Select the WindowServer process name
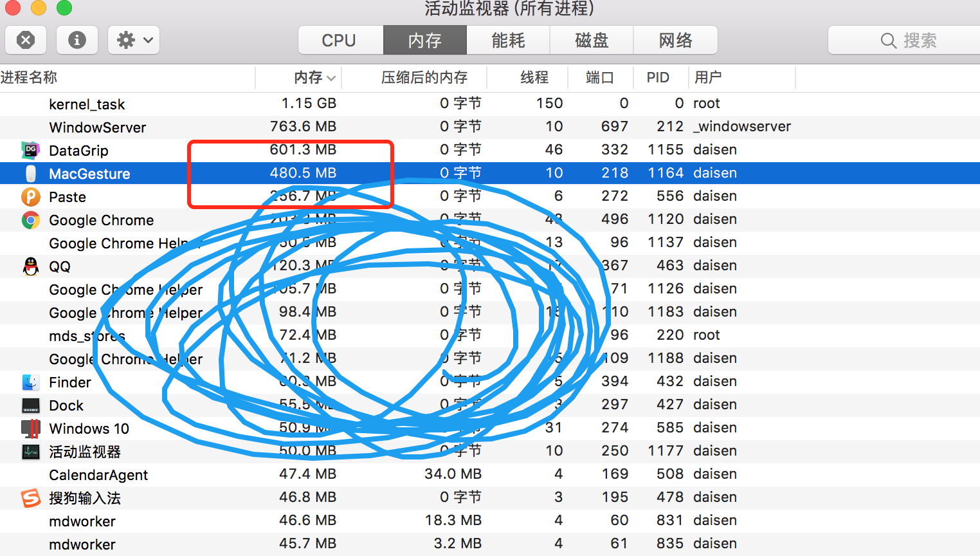This screenshot has height=556, width=980. click(x=98, y=127)
